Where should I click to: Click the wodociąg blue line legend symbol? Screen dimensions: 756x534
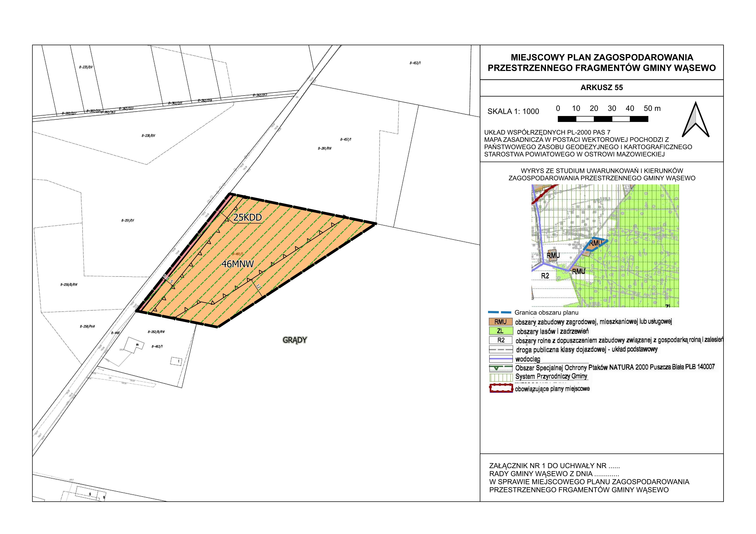[501, 359]
